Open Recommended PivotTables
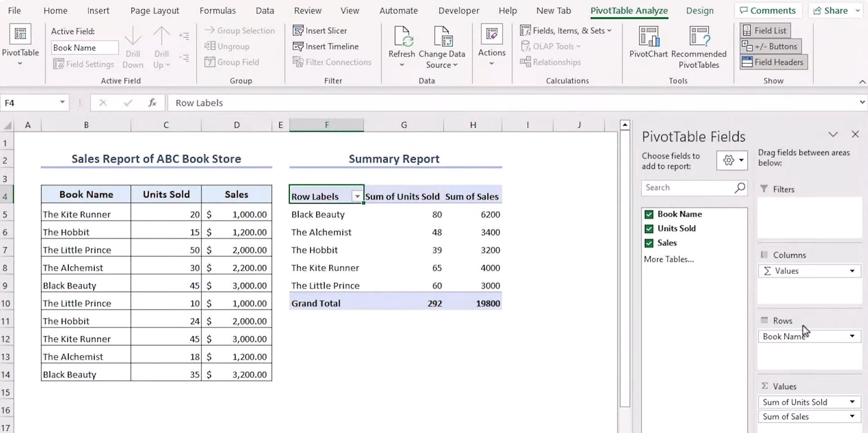This screenshot has height=433, width=868. pos(699,47)
